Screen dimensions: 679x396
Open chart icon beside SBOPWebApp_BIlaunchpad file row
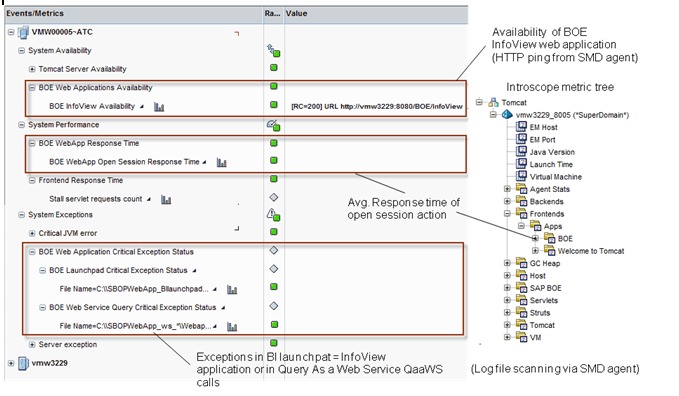pos(232,289)
